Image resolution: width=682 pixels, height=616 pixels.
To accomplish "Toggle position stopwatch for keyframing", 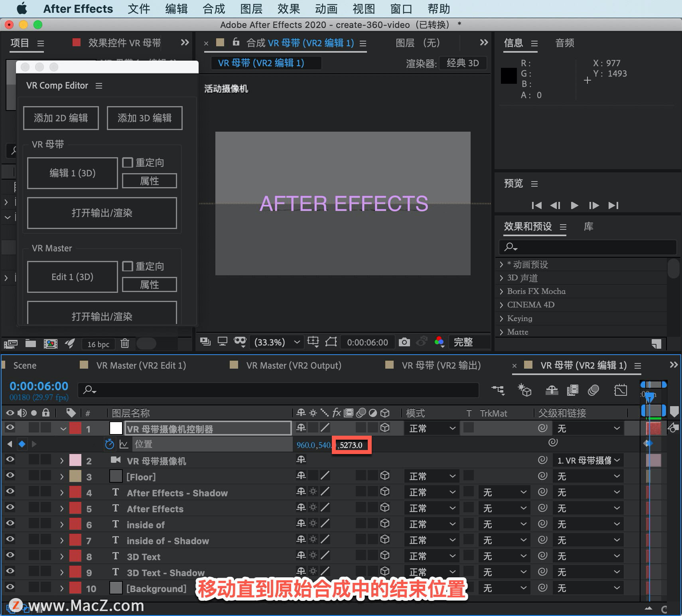I will point(109,444).
